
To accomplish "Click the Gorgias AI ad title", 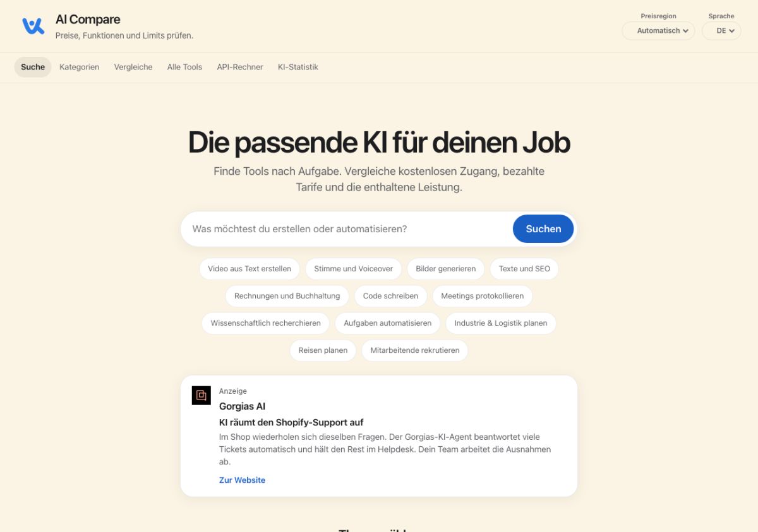I will (x=242, y=406).
